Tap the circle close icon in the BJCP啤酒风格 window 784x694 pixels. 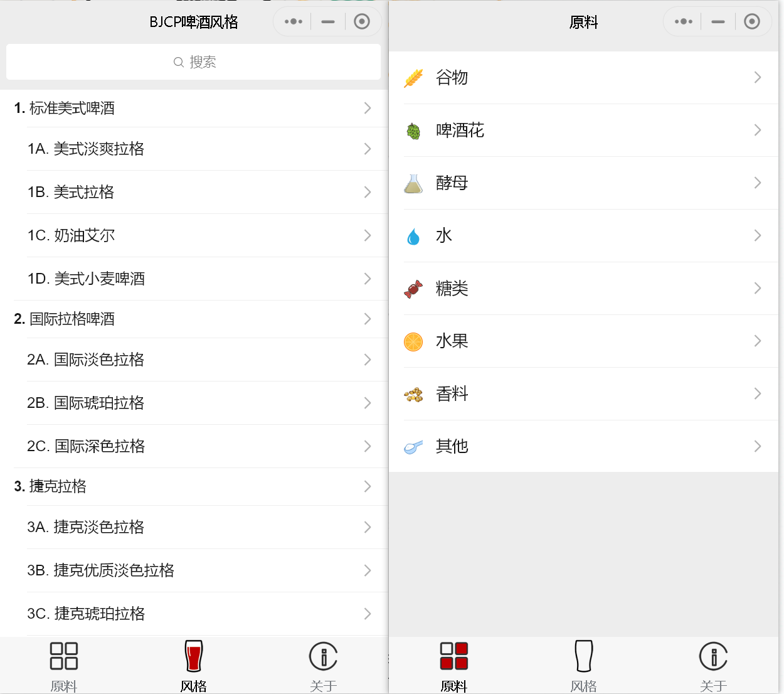click(361, 22)
